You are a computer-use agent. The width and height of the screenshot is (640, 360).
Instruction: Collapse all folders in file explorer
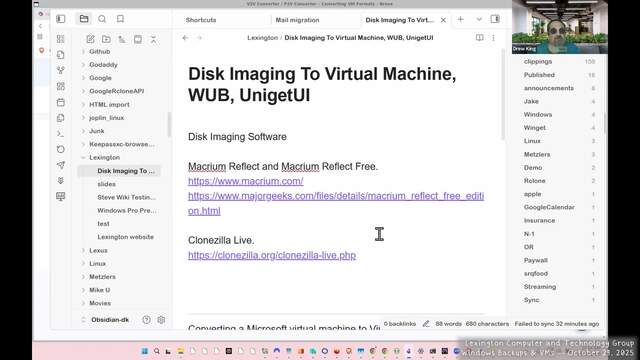153,39
